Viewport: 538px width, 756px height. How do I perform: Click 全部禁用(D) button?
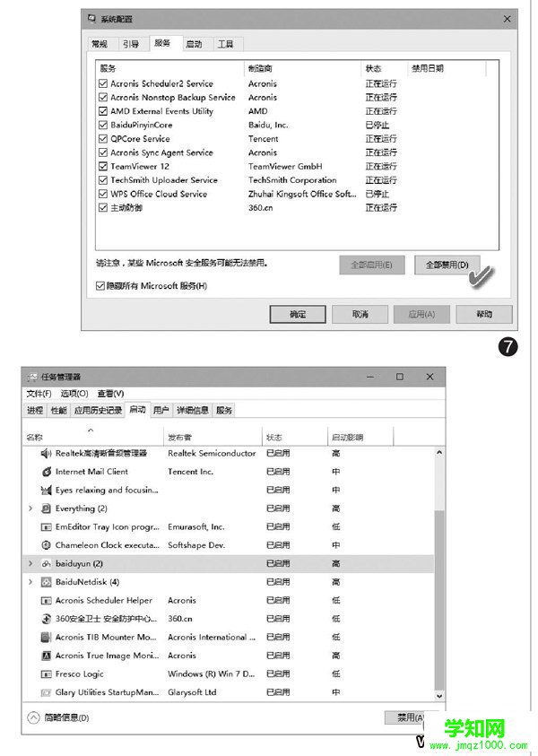tap(447, 265)
